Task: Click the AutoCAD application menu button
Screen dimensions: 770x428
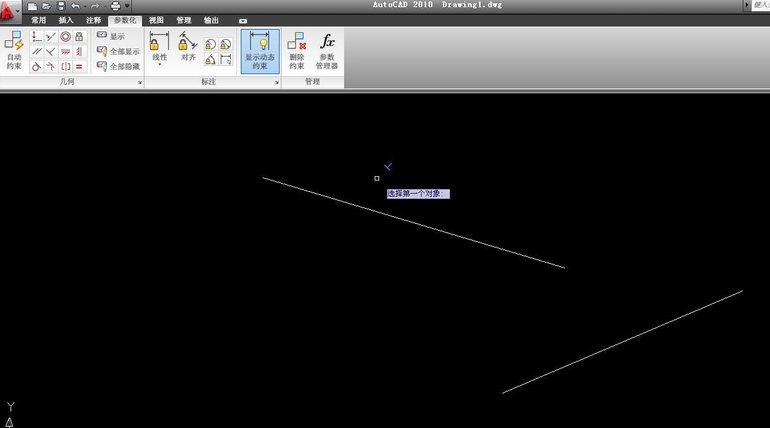Action: pyautogui.click(x=11, y=8)
